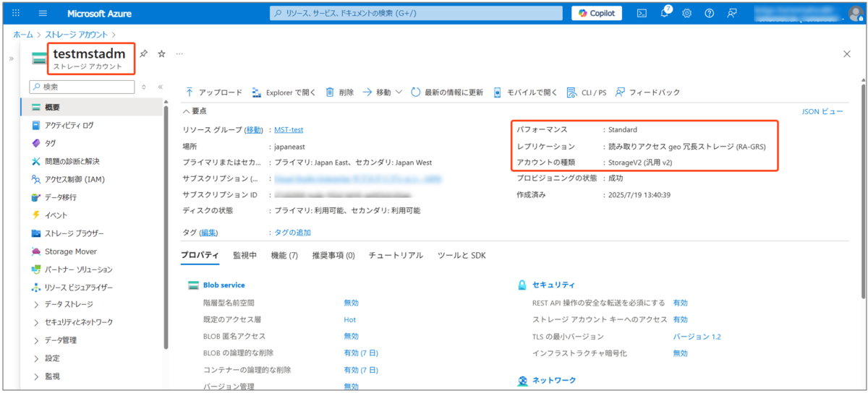
Task: Open Copilot
Action: click(596, 13)
